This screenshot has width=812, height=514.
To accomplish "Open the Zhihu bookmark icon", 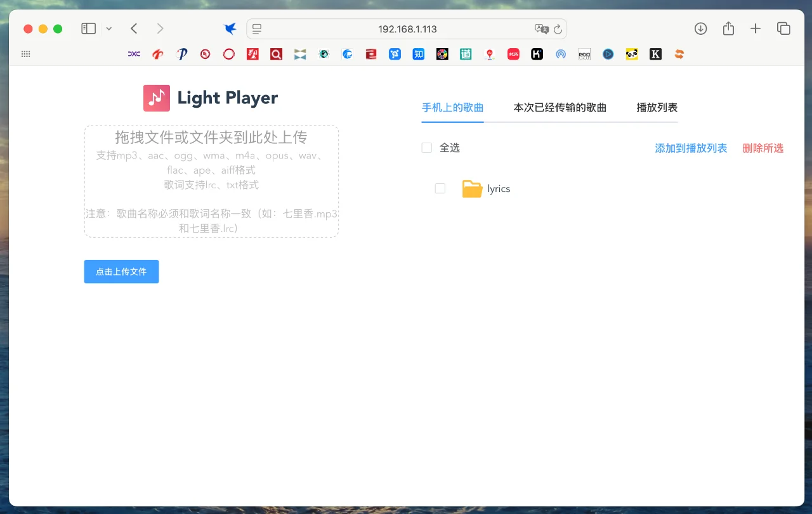I will tap(418, 54).
